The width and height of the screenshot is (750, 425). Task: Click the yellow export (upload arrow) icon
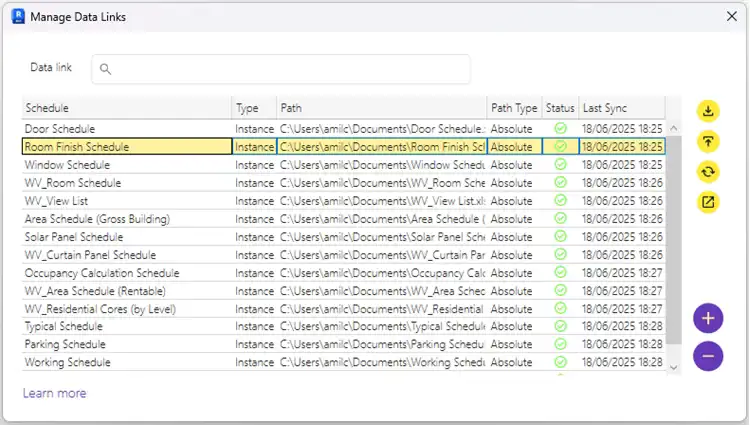pyautogui.click(x=708, y=141)
